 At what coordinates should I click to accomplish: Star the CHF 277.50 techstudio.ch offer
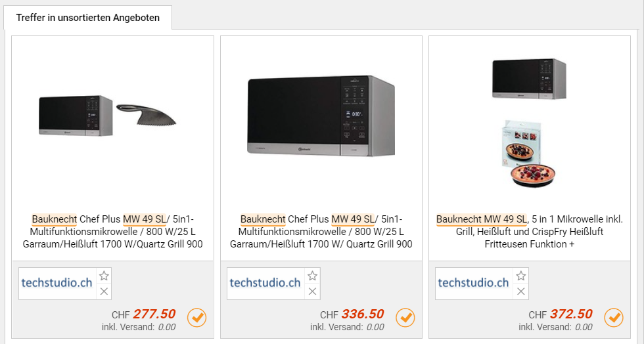point(104,276)
